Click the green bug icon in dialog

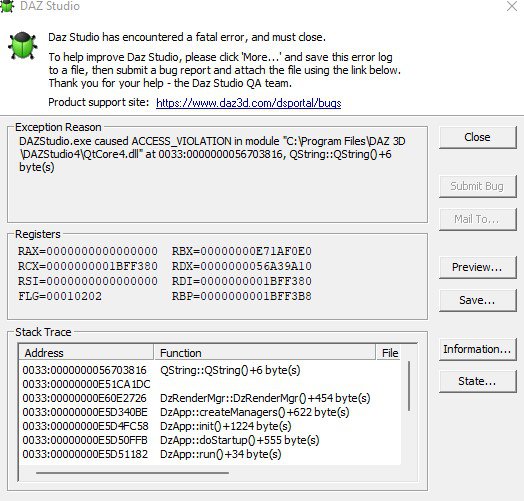coord(22,45)
